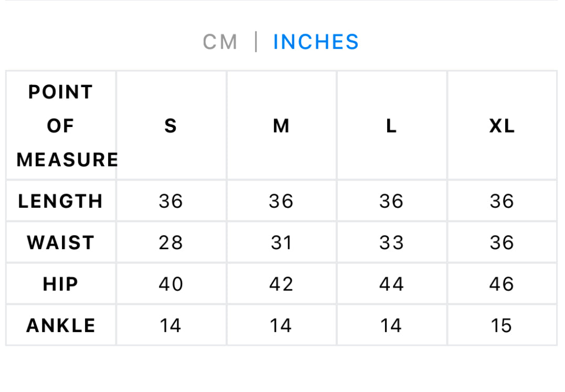The width and height of the screenshot is (565, 392).
Task: Click the WAIST row label
Action: pyautogui.click(x=61, y=242)
